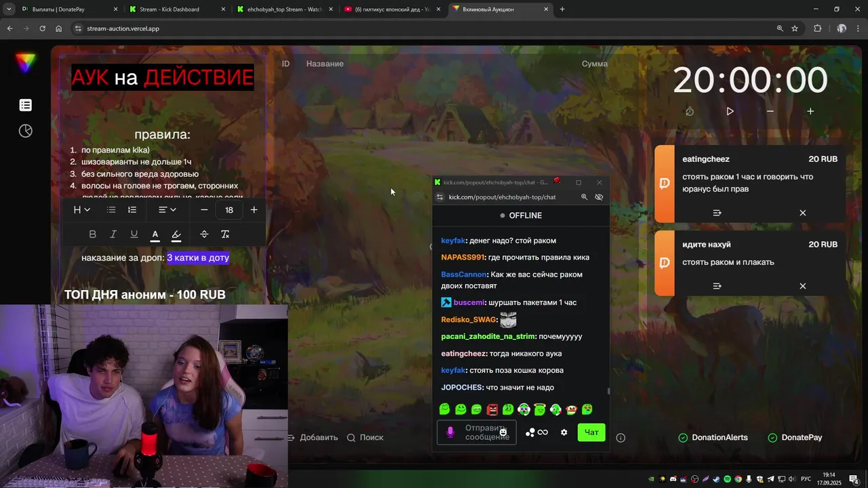Toggle DonatePay integration
Viewport: 868px width, 488px height.
point(795,438)
